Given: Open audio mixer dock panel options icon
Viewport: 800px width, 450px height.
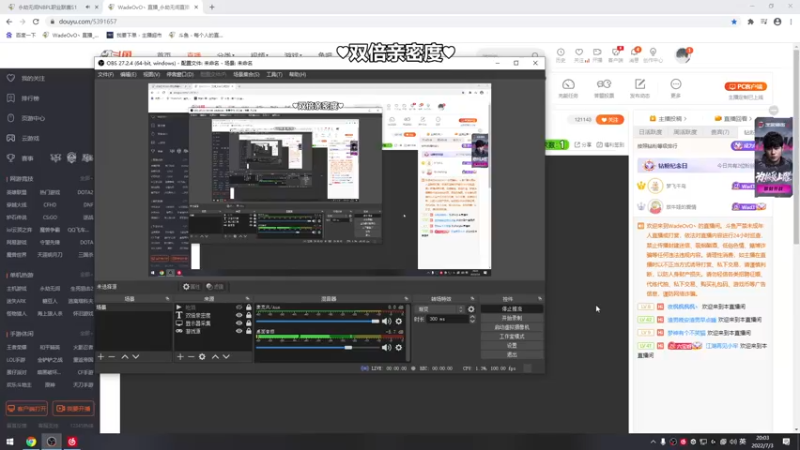Looking at the screenshot, I should coord(406,299).
